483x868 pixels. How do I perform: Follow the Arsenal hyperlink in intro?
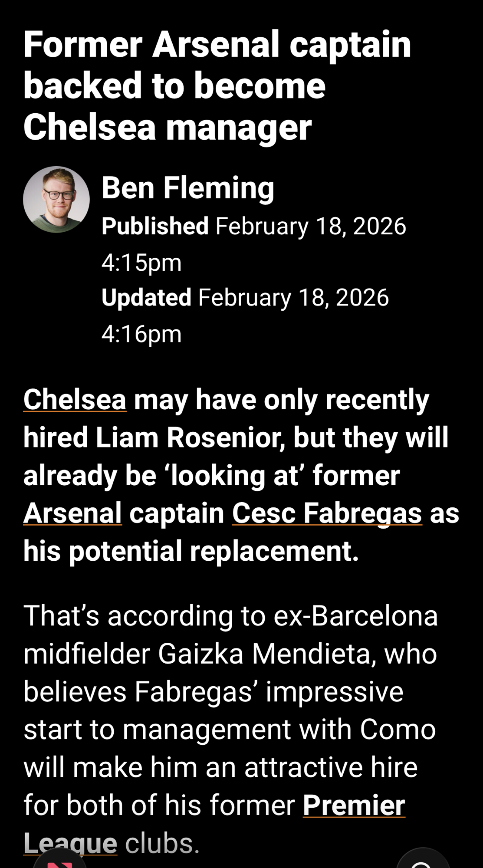72,513
